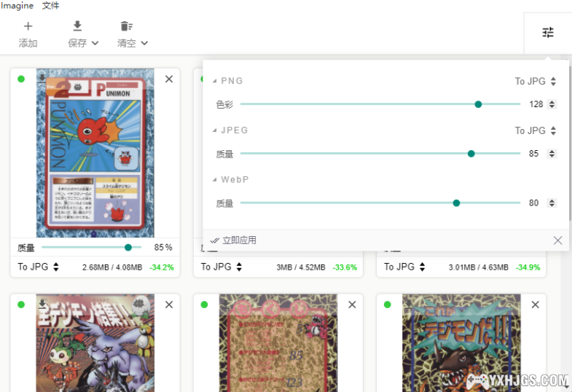This screenshot has width=572, height=392.
Task: Open the Punimon card's 'To JPG' dropdown
Action: (x=38, y=267)
